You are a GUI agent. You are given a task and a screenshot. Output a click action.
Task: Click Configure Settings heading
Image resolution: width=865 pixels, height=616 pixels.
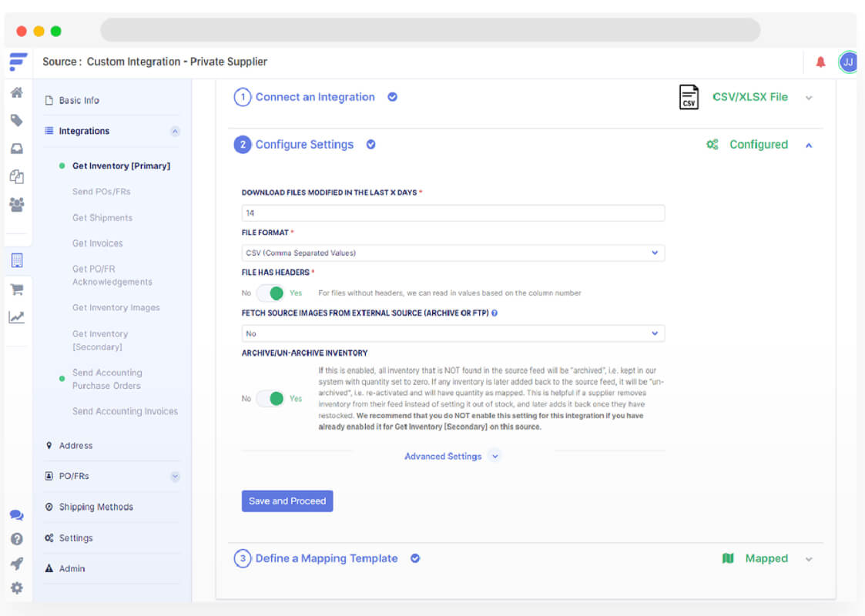(304, 145)
